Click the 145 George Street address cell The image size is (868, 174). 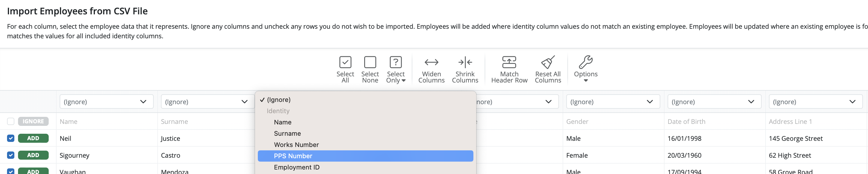point(795,139)
